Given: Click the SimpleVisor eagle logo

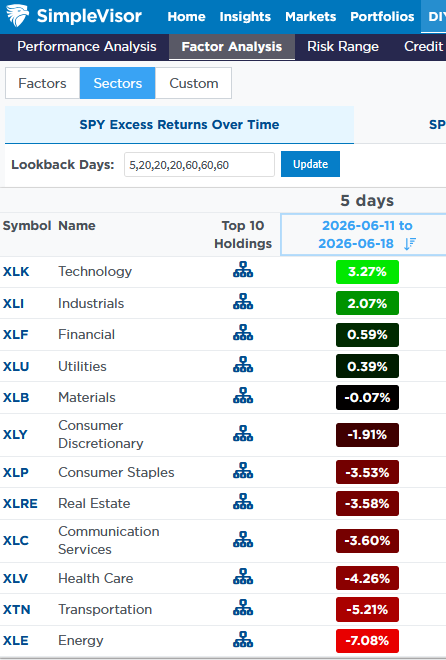Looking at the screenshot, I should coord(17,15).
